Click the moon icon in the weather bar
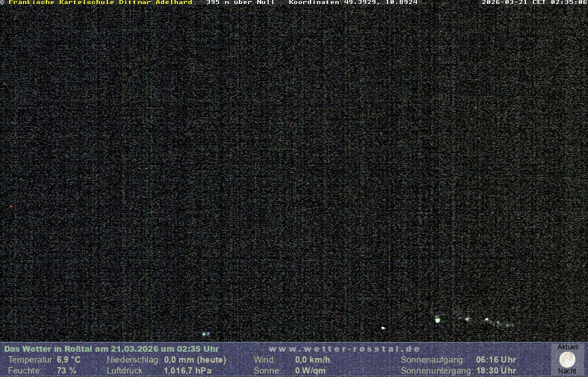The height and width of the screenshot is (377, 588). [567, 360]
